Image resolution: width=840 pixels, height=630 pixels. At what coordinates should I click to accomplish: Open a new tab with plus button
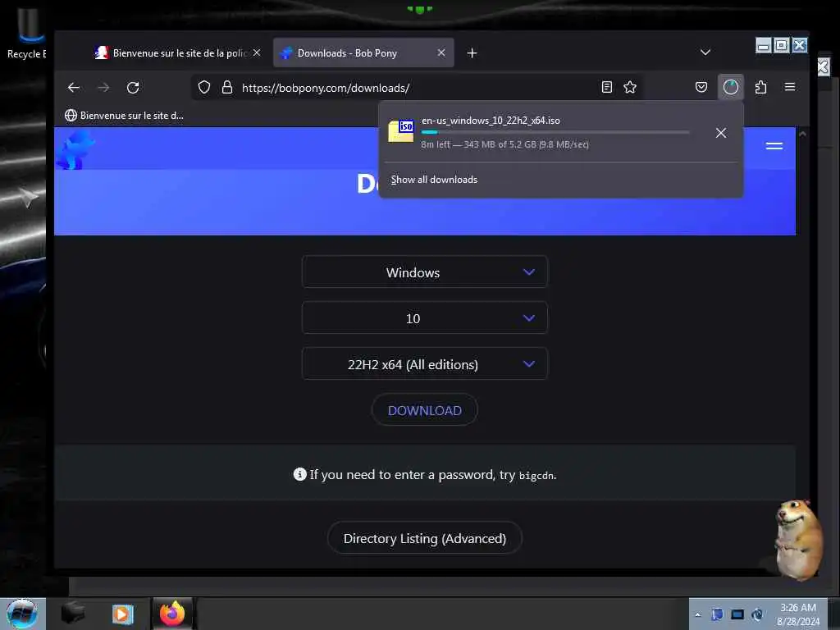[x=472, y=53]
